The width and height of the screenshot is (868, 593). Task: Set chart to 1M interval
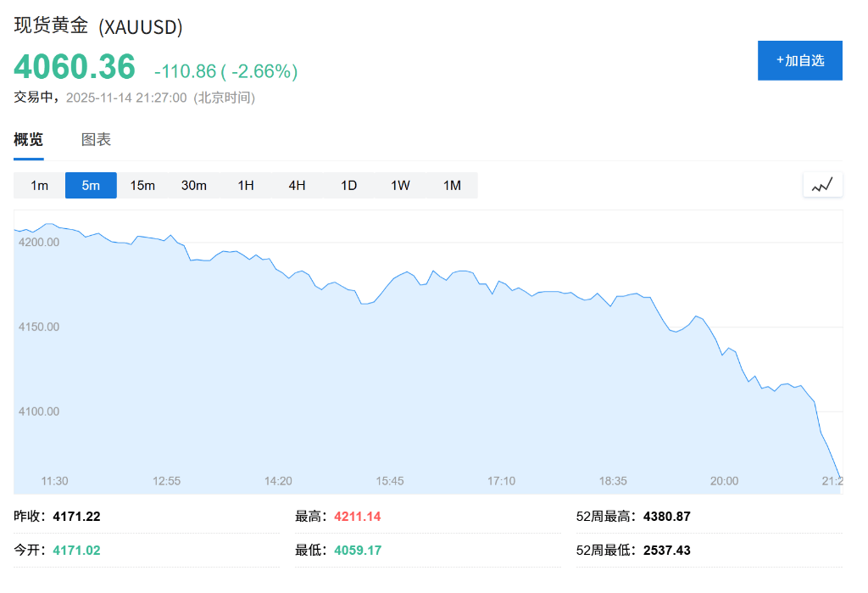click(452, 185)
